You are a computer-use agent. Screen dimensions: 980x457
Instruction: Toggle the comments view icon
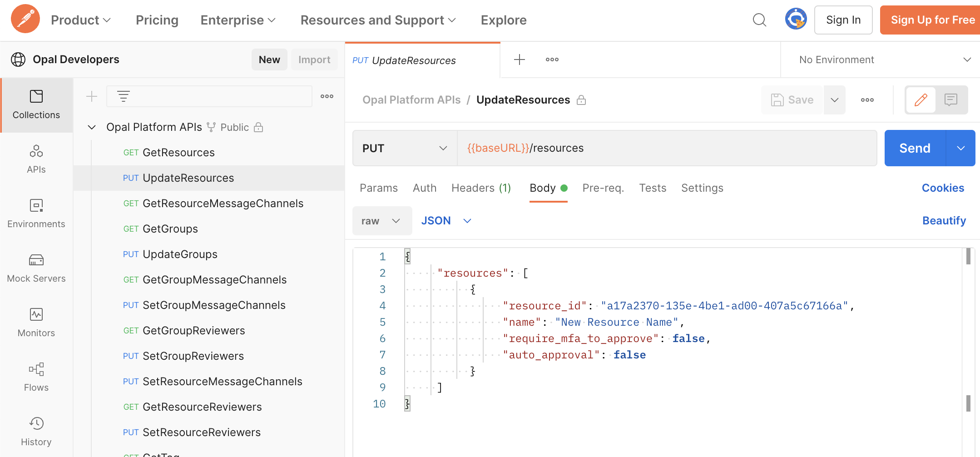tap(950, 100)
